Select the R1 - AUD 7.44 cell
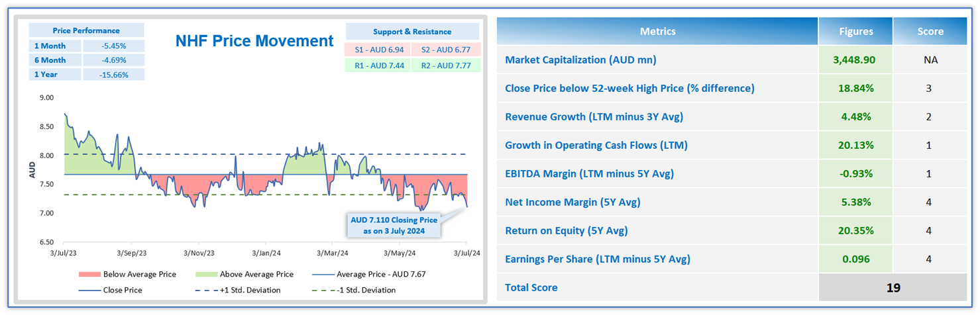980x315 pixels. coord(378,66)
